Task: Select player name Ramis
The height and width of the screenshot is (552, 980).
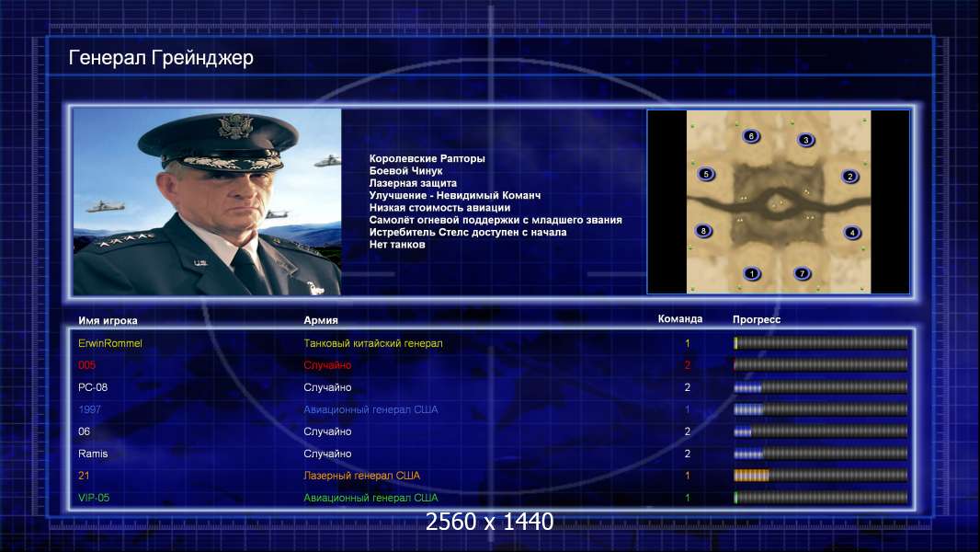Action: [93, 454]
